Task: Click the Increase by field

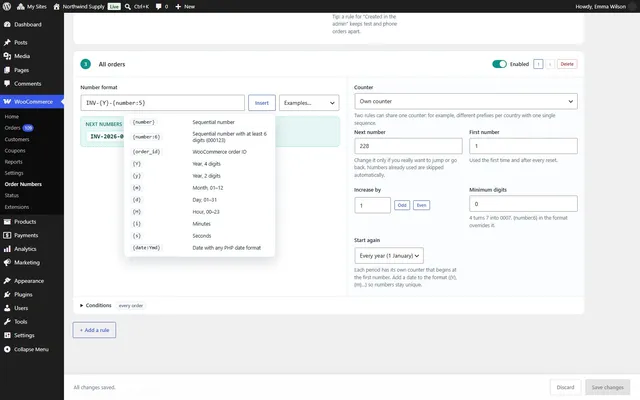Action: (x=372, y=205)
